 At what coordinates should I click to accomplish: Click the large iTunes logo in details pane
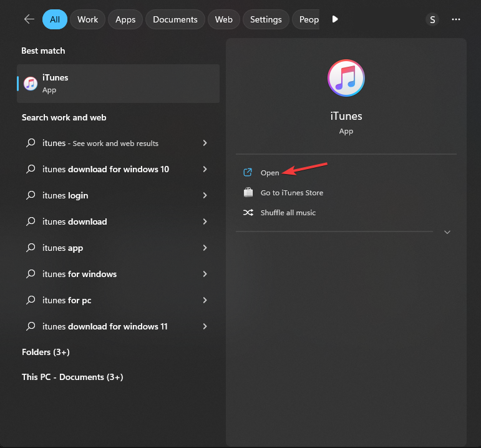(346, 78)
